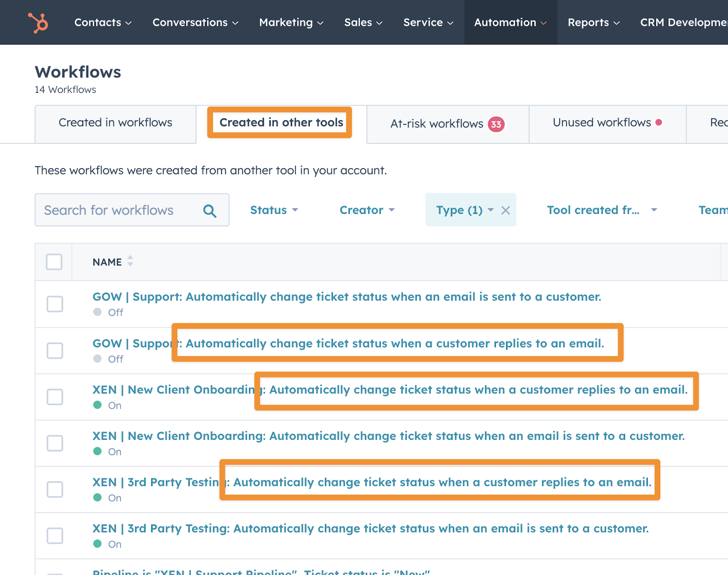
Task: Check the first GOW Support workflow checkbox
Action: [x=55, y=304]
